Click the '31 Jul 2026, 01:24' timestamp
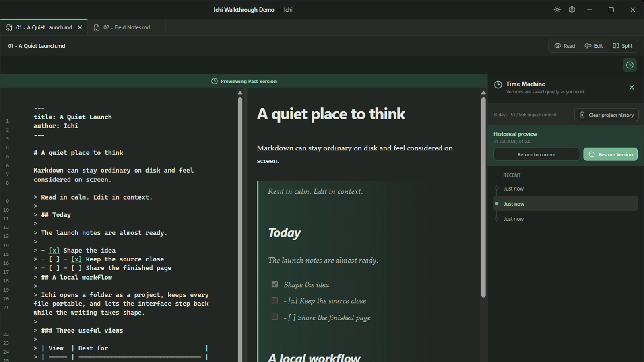The width and height of the screenshot is (644, 362). [512, 142]
